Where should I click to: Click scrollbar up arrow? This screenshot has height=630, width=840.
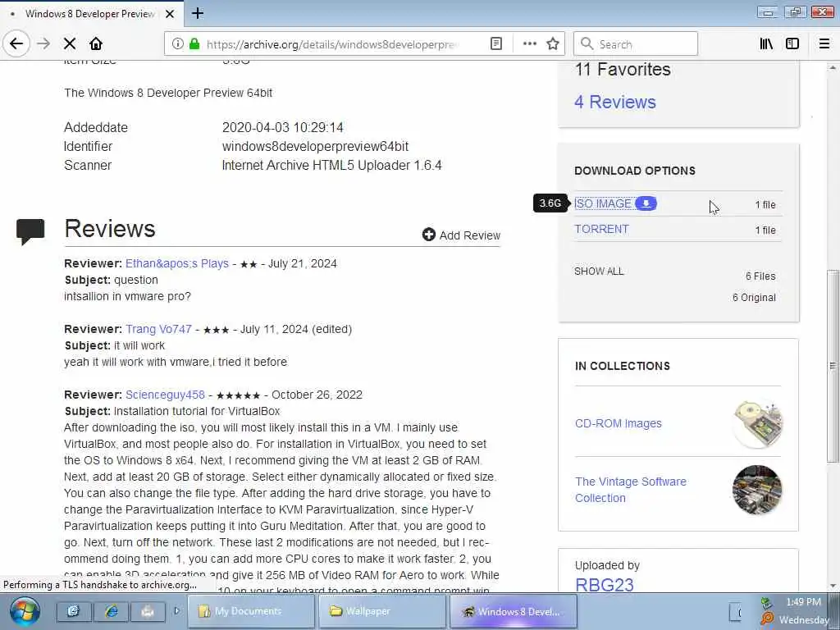832,67
